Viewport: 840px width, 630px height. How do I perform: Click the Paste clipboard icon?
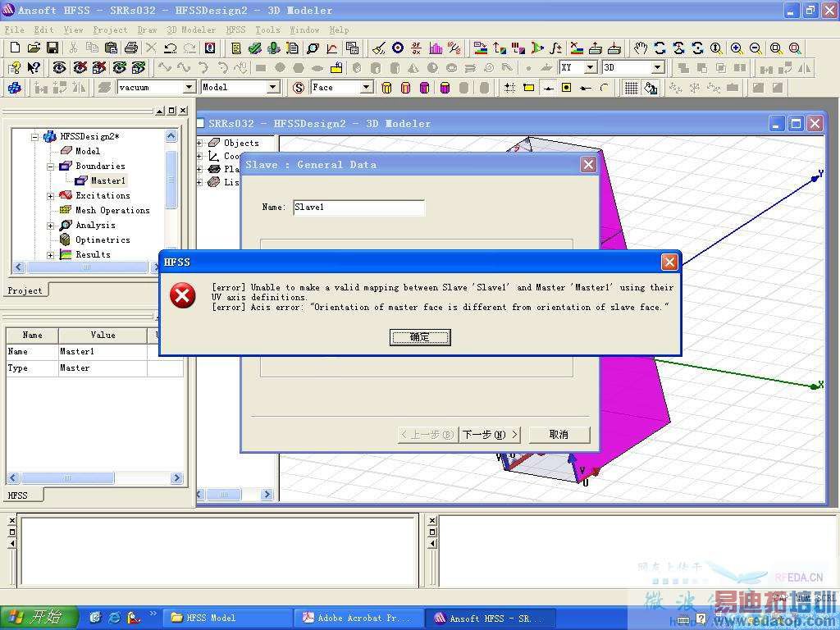[111, 48]
